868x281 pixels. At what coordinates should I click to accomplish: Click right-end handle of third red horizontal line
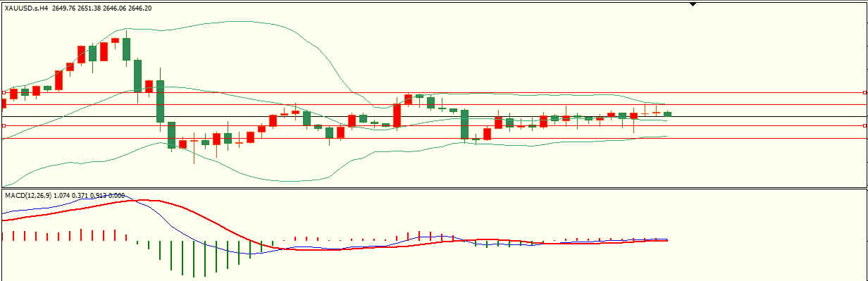[x=864, y=125]
